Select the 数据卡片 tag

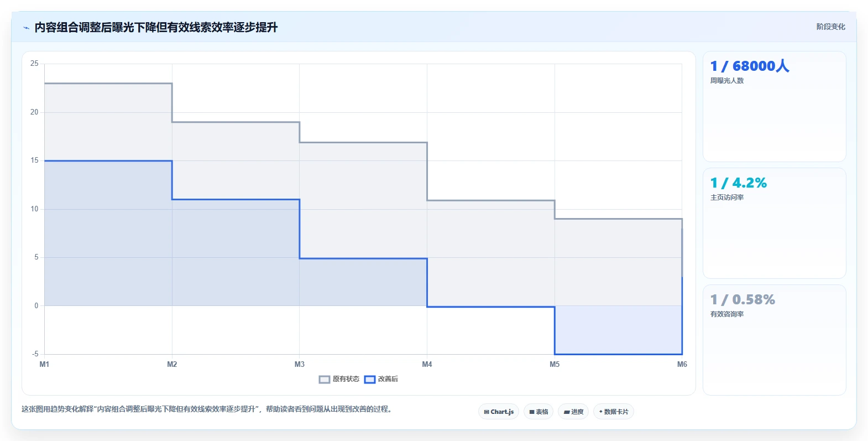614,412
